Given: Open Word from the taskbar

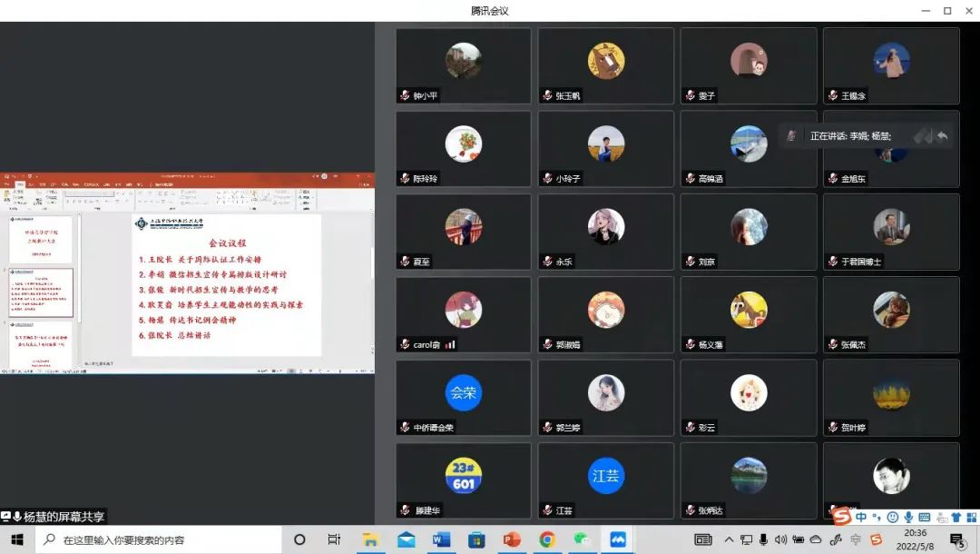Looking at the screenshot, I should (441, 539).
